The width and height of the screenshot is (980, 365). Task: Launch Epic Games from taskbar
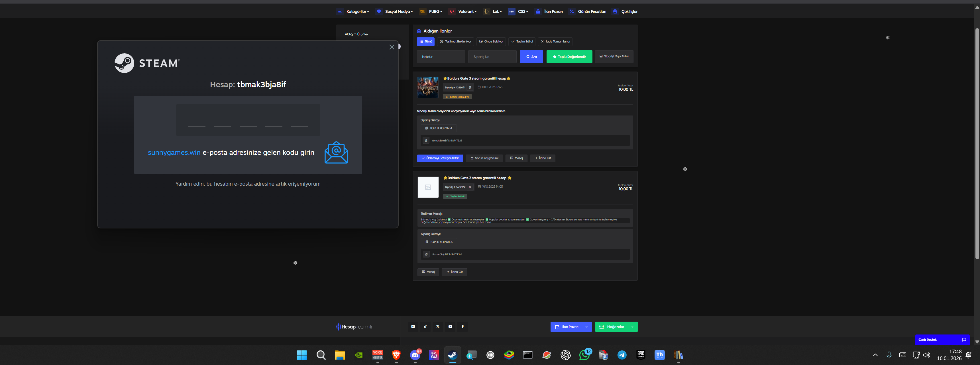(641, 355)
